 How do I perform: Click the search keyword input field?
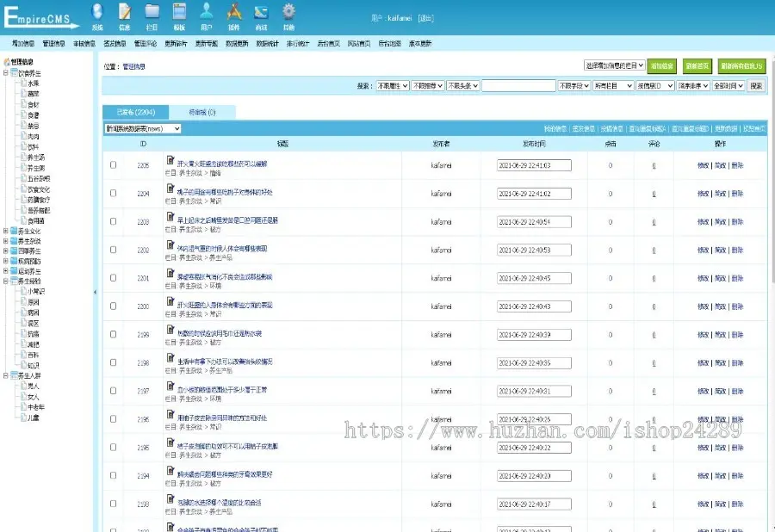click(518, 86)
